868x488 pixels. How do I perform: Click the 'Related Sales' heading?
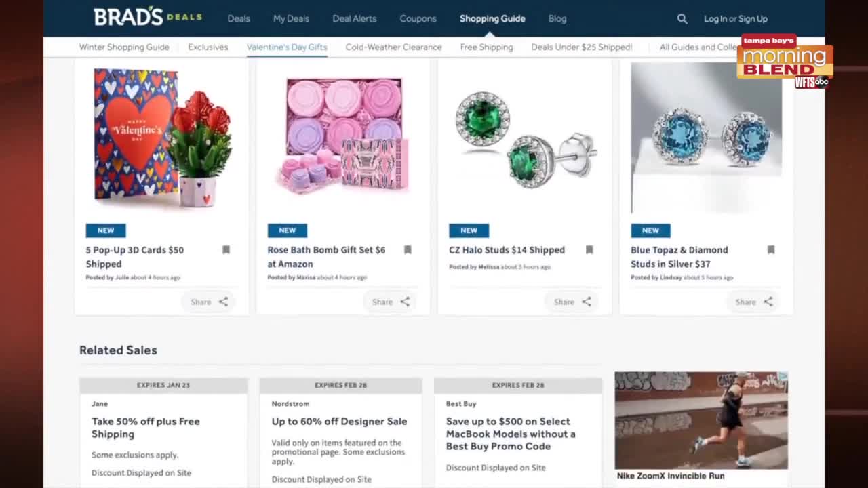click(118, 350)
